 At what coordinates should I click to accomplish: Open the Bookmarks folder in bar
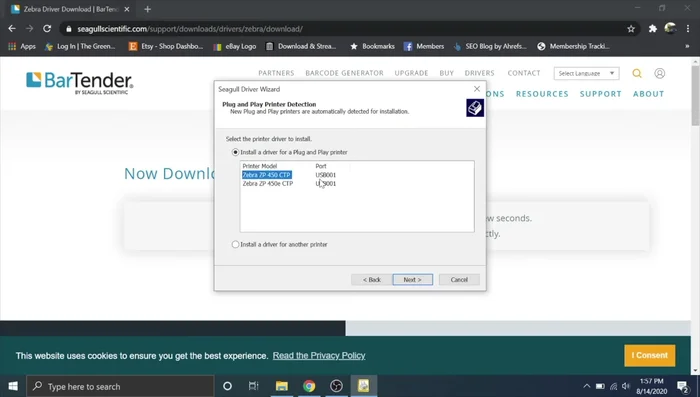click(x=372, y=46)
